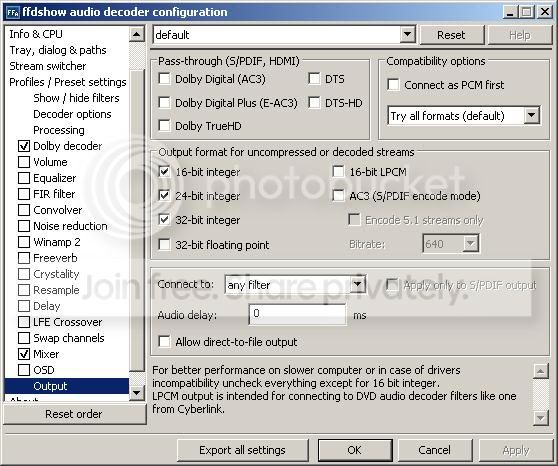Enable LFE Crossover filter checkbox
Image resolution: width=558 pixels, height=466 pixels.
24,322
